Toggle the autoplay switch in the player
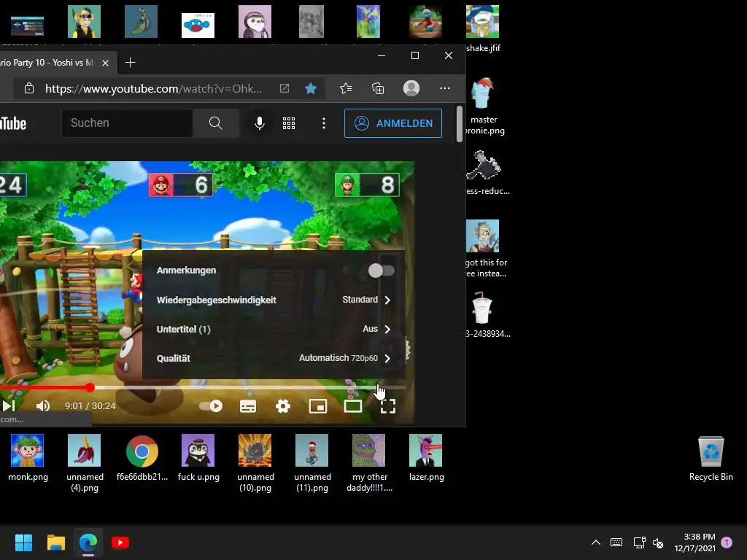 click(x=211, y=405)
